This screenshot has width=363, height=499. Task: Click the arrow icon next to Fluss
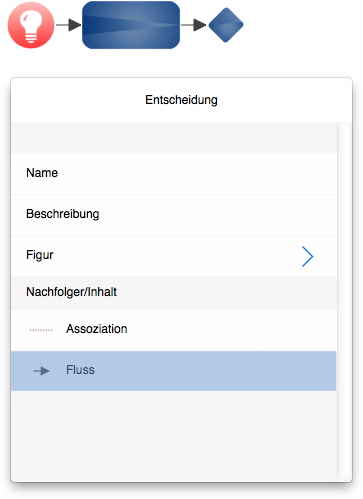41,371
